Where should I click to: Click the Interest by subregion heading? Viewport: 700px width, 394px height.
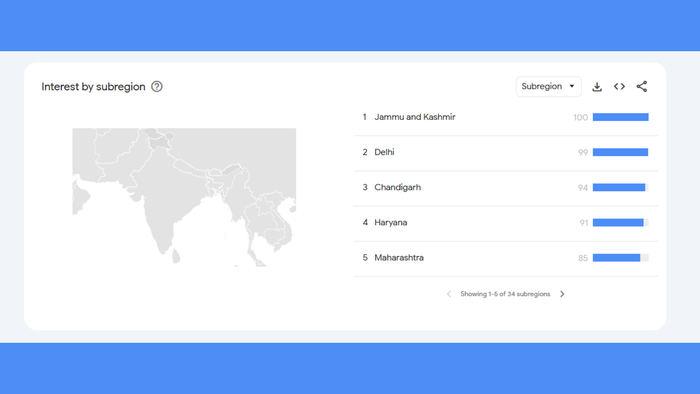point(93,87)
